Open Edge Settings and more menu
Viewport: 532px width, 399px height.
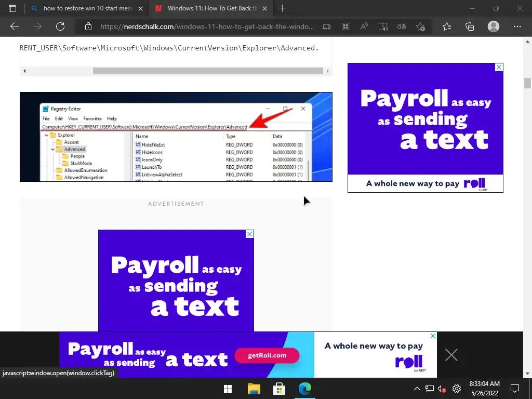click(517, 26)
